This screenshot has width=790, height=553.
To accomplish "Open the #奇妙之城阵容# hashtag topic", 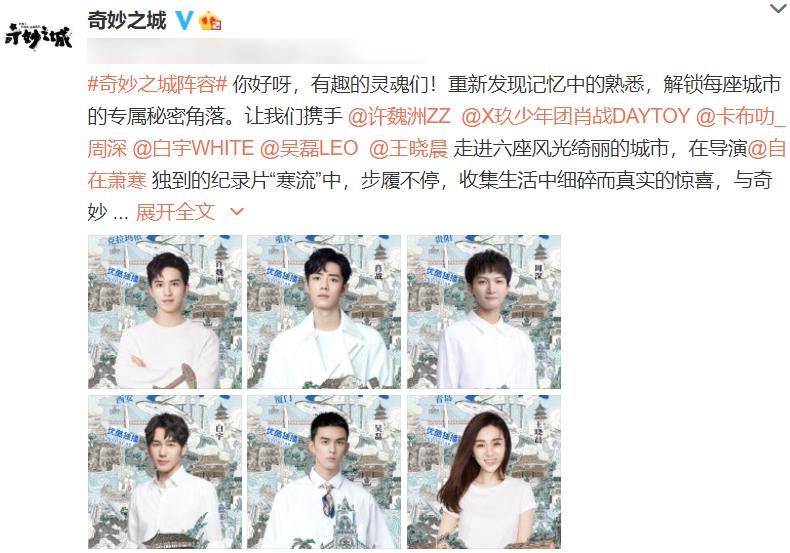I will click(x=157, y=84).
